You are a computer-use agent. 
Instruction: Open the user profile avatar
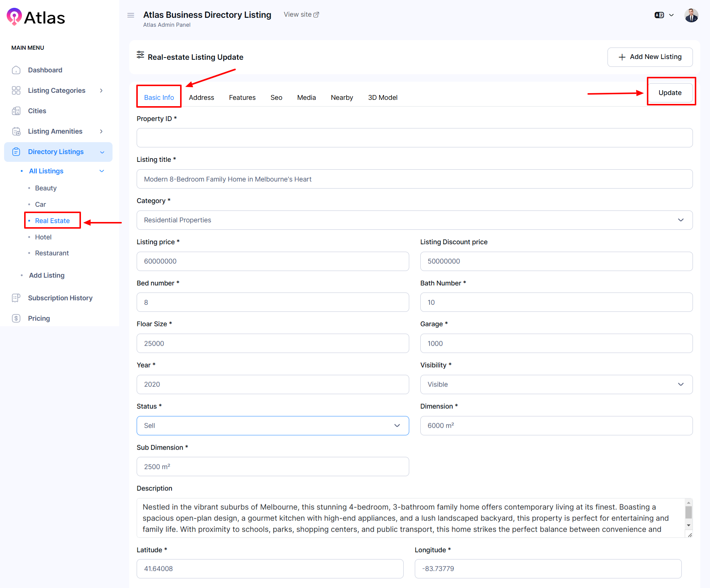691,16
